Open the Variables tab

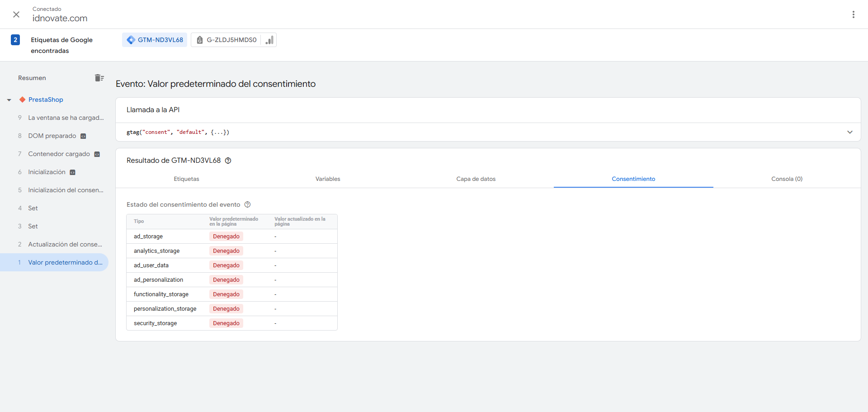328,179
